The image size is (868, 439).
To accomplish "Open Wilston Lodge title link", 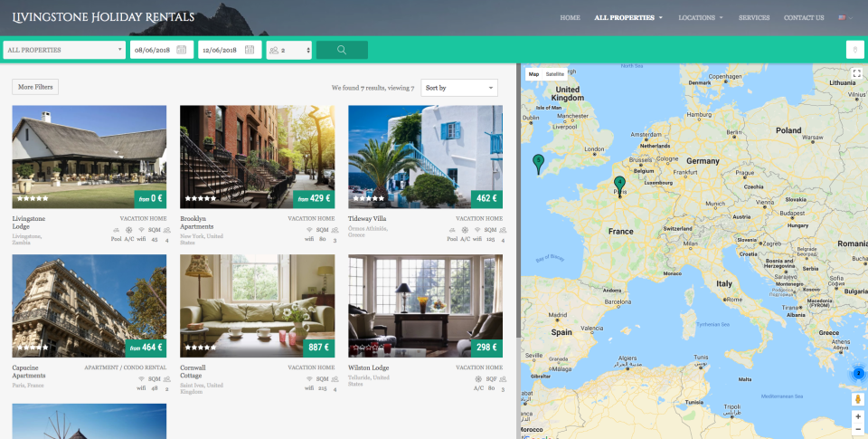I will [369, 367].
